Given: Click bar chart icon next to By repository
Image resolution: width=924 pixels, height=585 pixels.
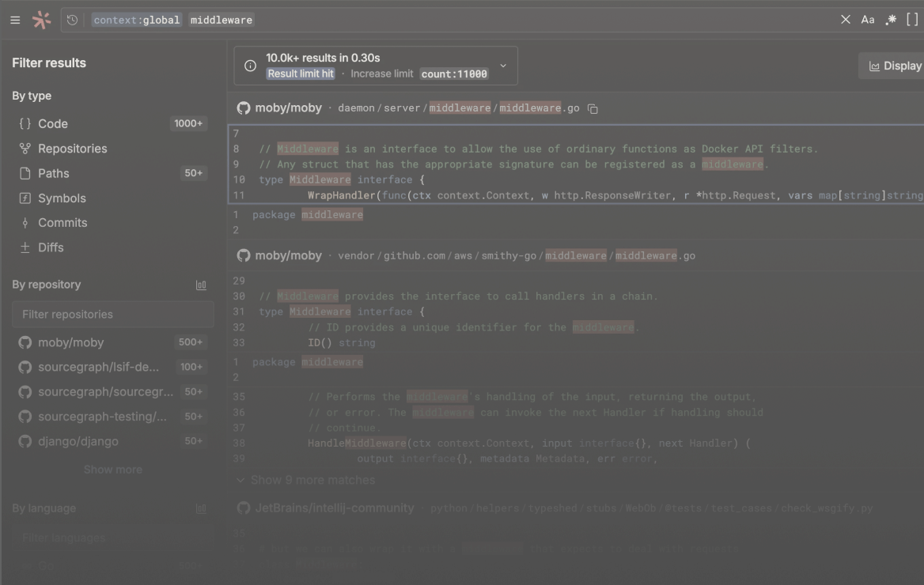Looking at the screenshot, I should (x=201, y=285).
